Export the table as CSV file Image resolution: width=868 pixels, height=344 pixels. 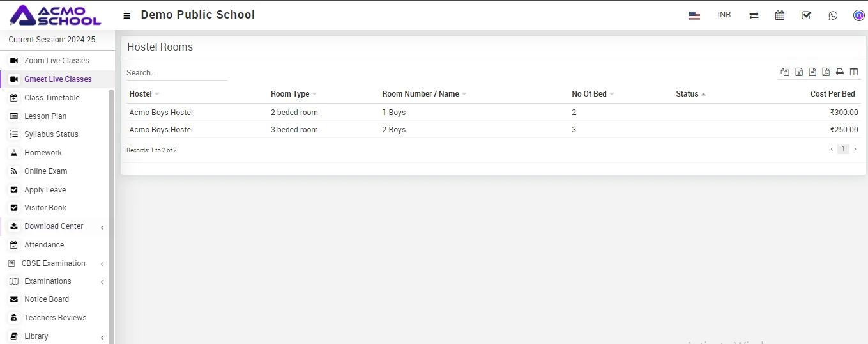(812, 72)
